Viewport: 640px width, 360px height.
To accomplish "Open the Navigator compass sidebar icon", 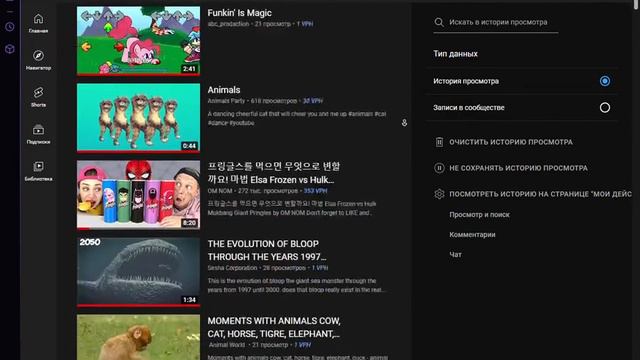I will click(x=38, y=60).
